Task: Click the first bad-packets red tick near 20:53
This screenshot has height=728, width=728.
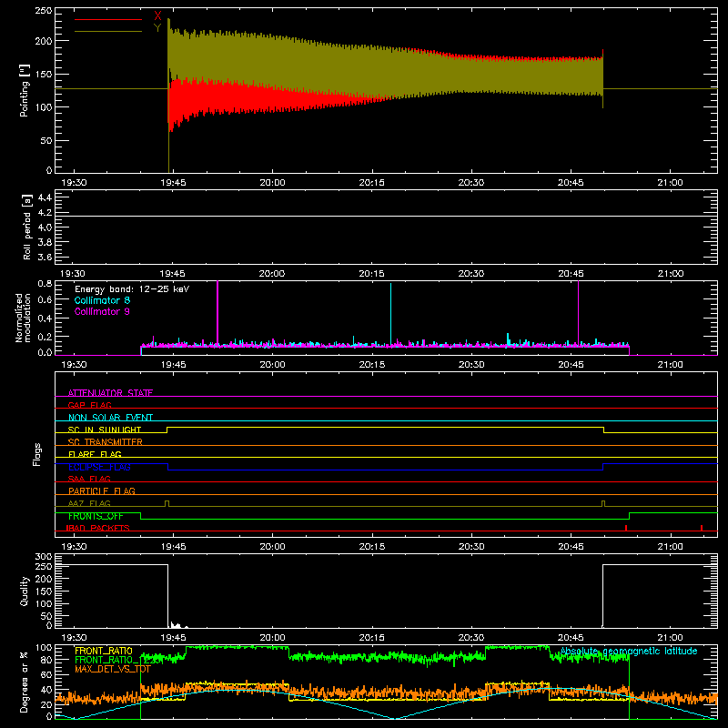Action: [x=626, y=528]
